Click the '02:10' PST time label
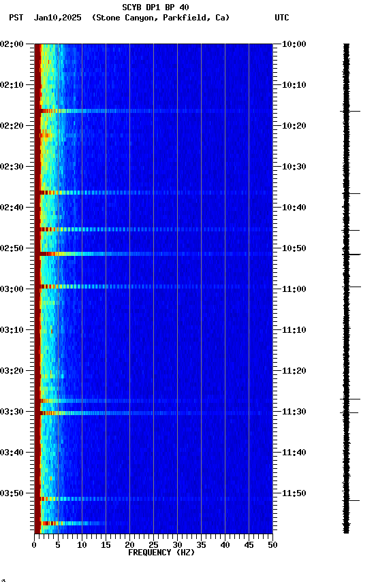Image resolution: width=376 pixels, height=588 pixels. [x=12, y=85]
